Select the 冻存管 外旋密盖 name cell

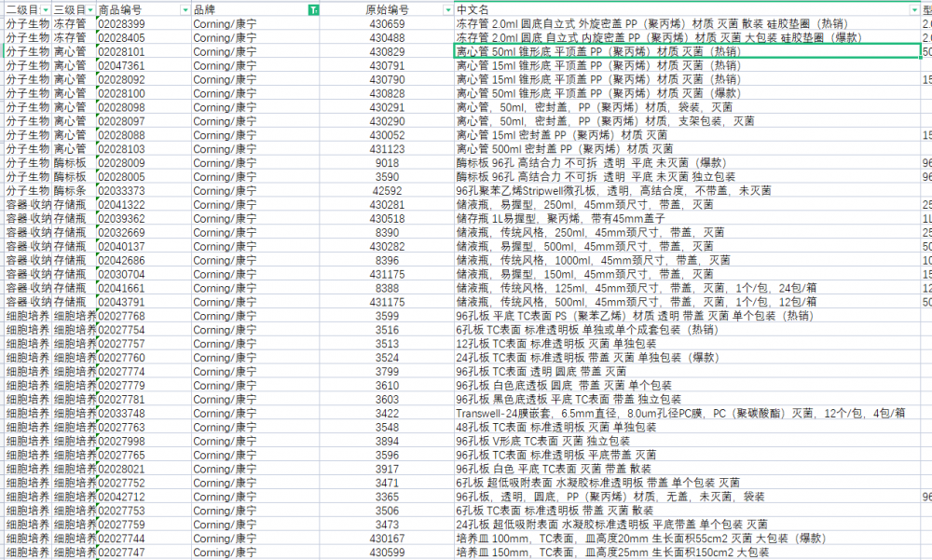(x=688, y=24)
